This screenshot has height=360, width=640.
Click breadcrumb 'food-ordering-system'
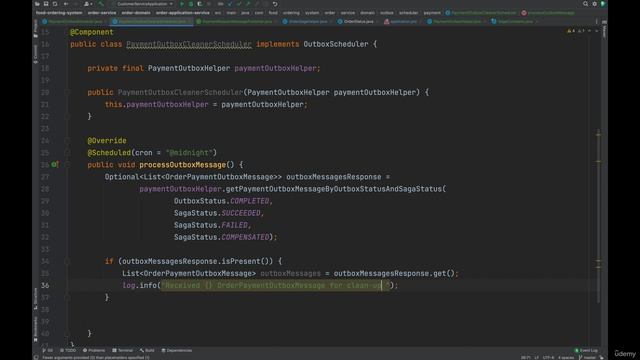click(59, 13)
